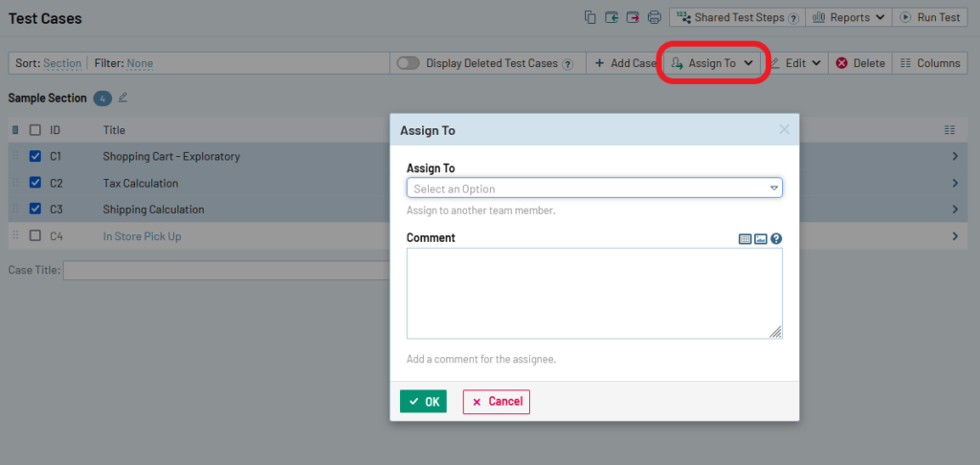Open the Assign To select dropdown
The image size is (980, 465).
coord(594,188)
